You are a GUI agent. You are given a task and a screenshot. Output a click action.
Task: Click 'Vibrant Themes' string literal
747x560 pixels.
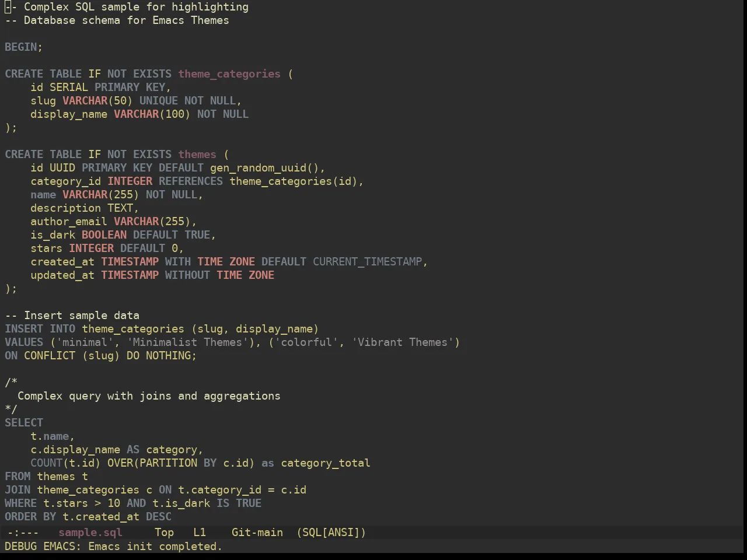pyautogui.click(x=403, y=342)
